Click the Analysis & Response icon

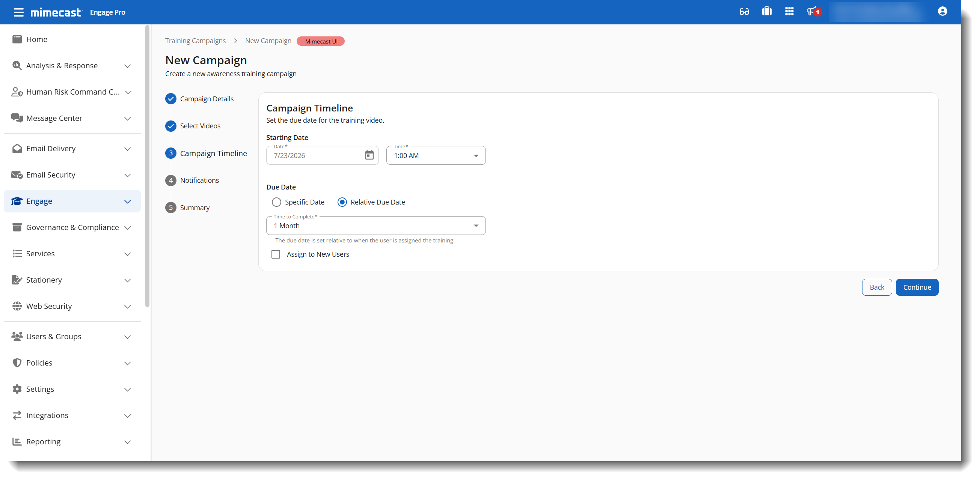(x=17, y=65)
